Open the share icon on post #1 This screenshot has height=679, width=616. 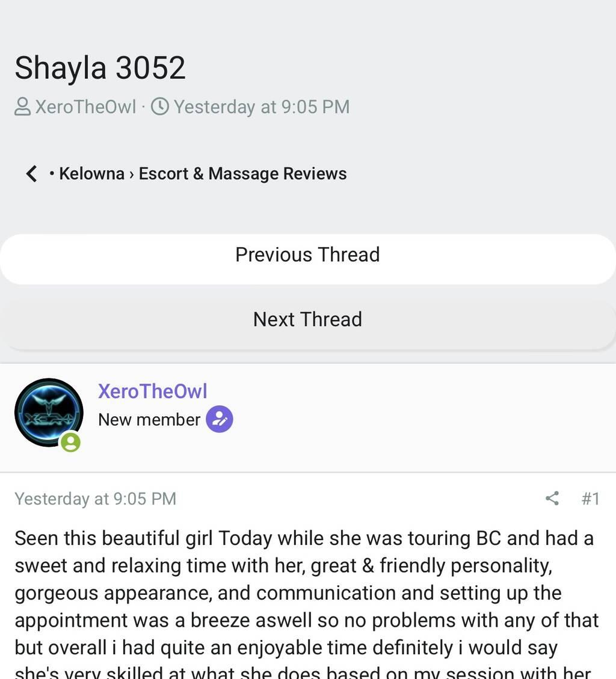552,499
